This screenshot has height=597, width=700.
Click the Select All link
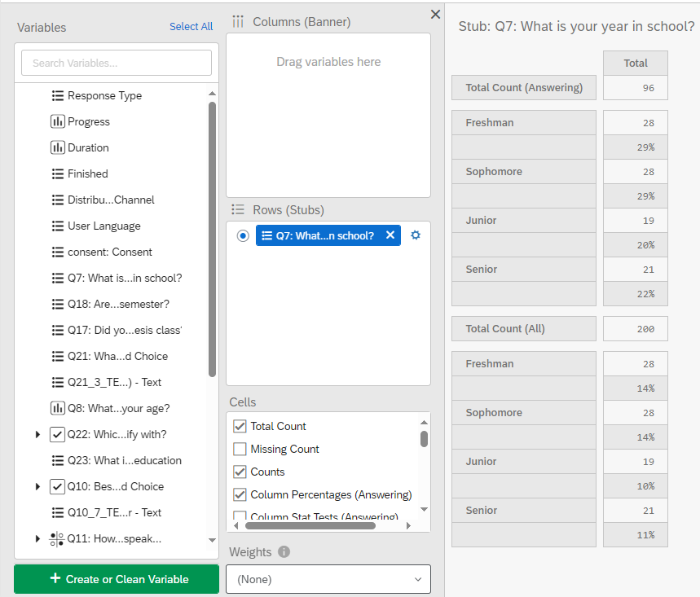click(191, 26)
